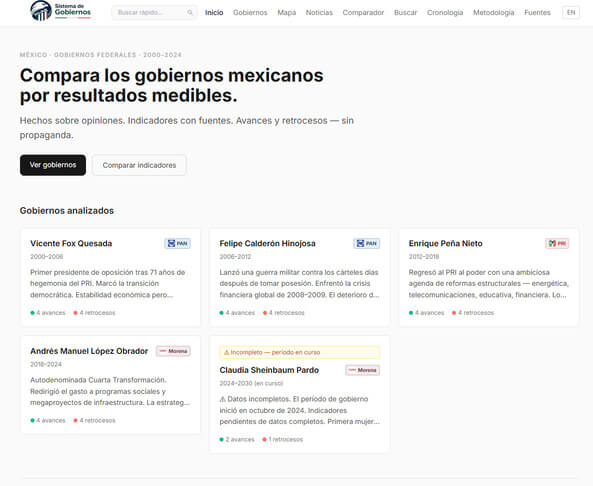Click the PRI badge on Peña Nieto card
Image resolution: width=593 pixels, height=486 pixels.
click(x=557, y=243)
